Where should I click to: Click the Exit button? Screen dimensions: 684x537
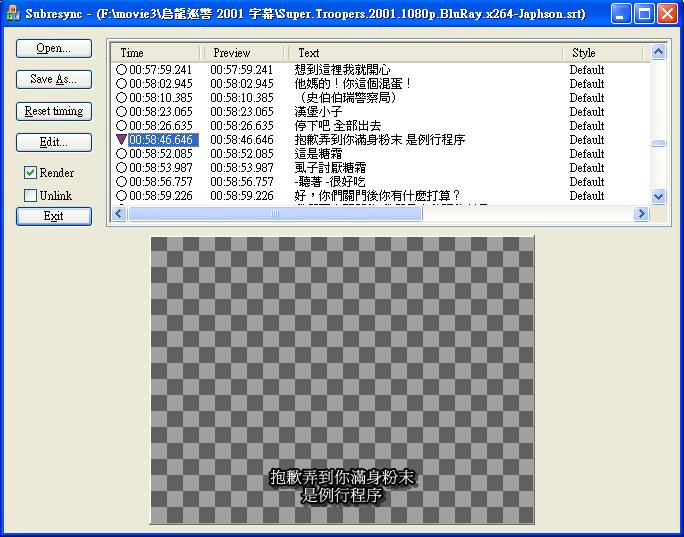click(54, 216)
